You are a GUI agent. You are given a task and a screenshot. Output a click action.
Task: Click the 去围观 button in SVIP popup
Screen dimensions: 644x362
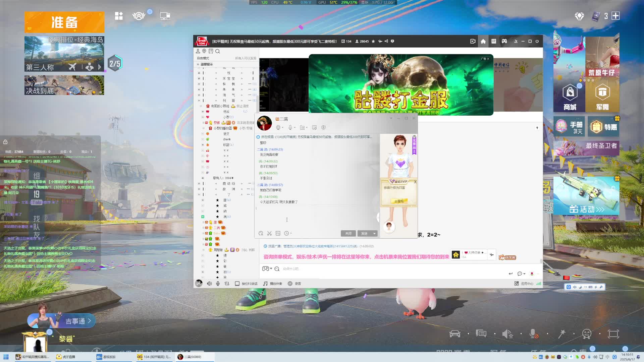[399, 201]
